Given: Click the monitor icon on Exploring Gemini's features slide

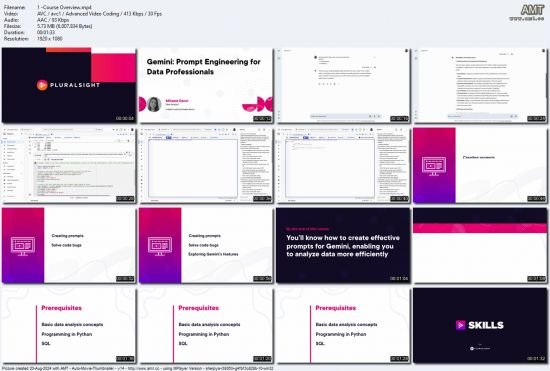Looking at the screenshot, I should pyautogui.click(x=160, y=246).
